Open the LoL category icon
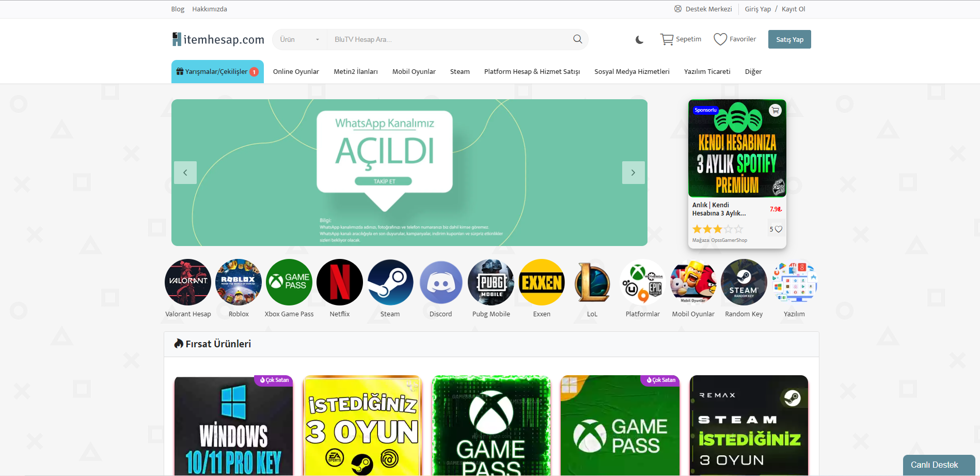The image size is (980, 476). pos(592,282)
